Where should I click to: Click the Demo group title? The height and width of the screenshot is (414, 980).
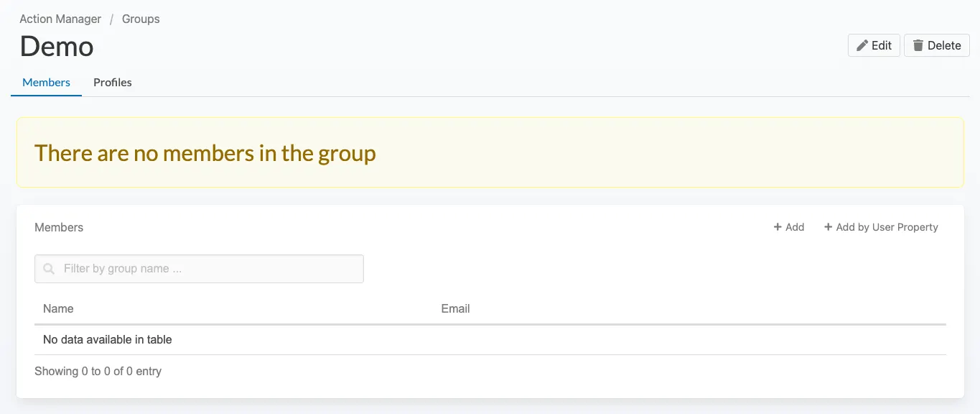click(x=57, y=47)
